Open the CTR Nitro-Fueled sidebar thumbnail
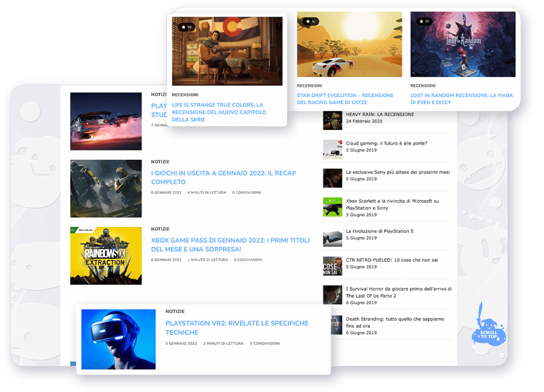The width and height of the screenshot is (544, 392). [x=332, y=266]
